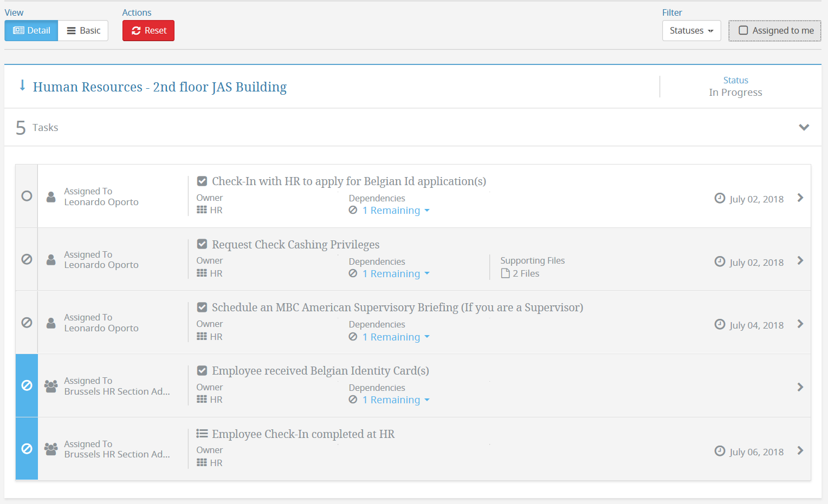Open task title Employee received Belgian Identity Card(s)

pos(320,371)
